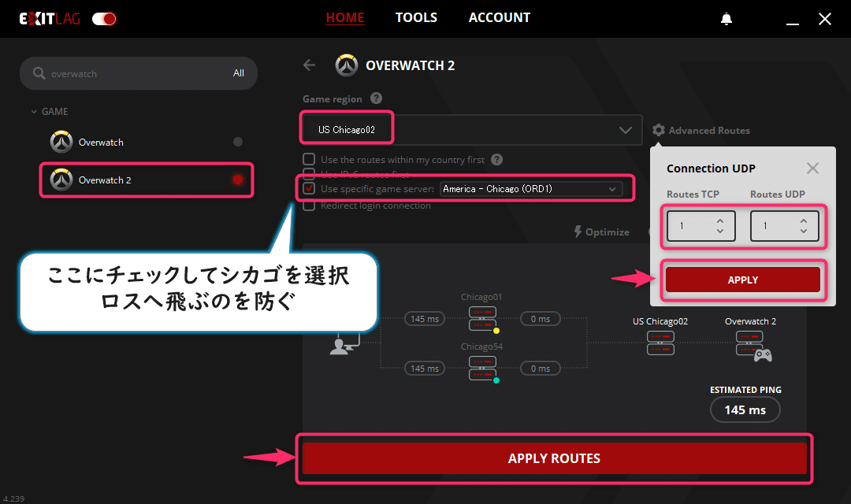The width and height of the screenshot is (851, 504).
Task: Click the Optimize lightning button
Action: (601, 232)
